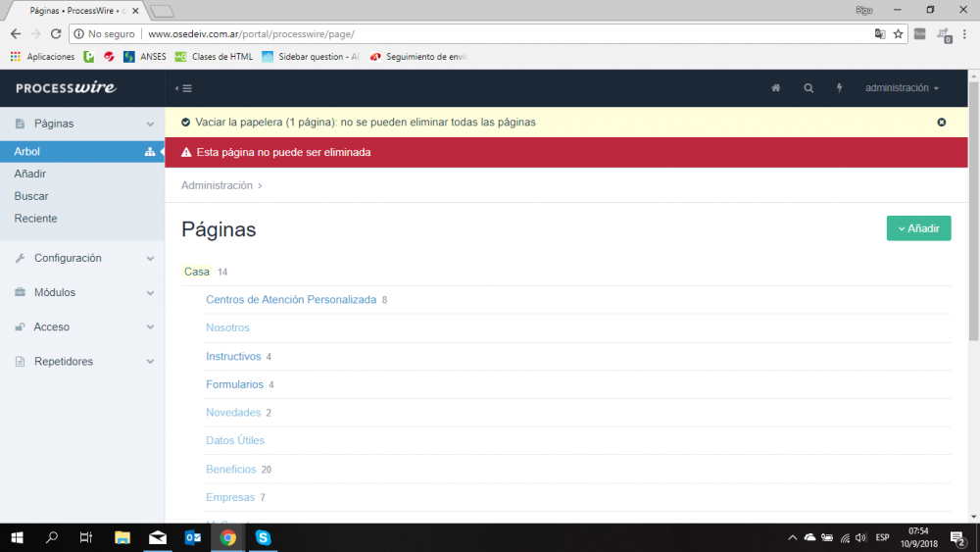Screen dimensions: 980x552
Task: Open the Sidebar question bookmark
Action: [311, 56]
